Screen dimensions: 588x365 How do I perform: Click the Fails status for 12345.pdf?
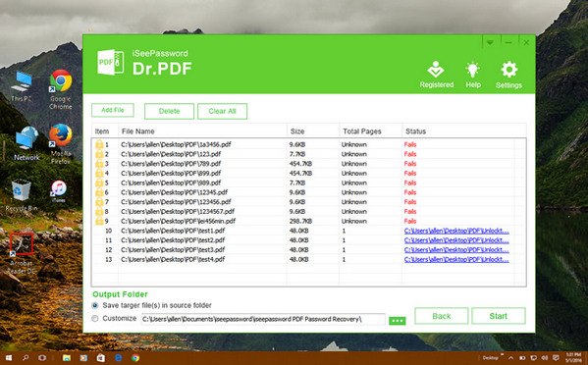[x=410, y=192]
